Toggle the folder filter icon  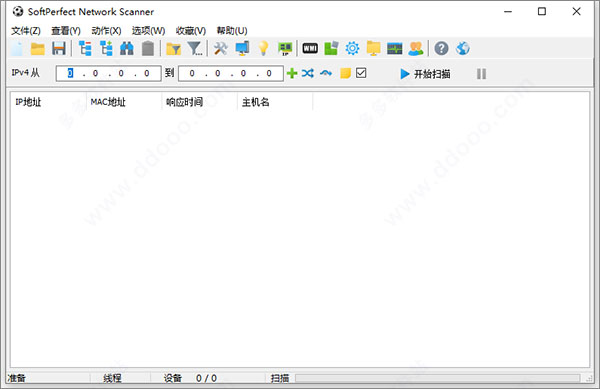tap(173, 49)
